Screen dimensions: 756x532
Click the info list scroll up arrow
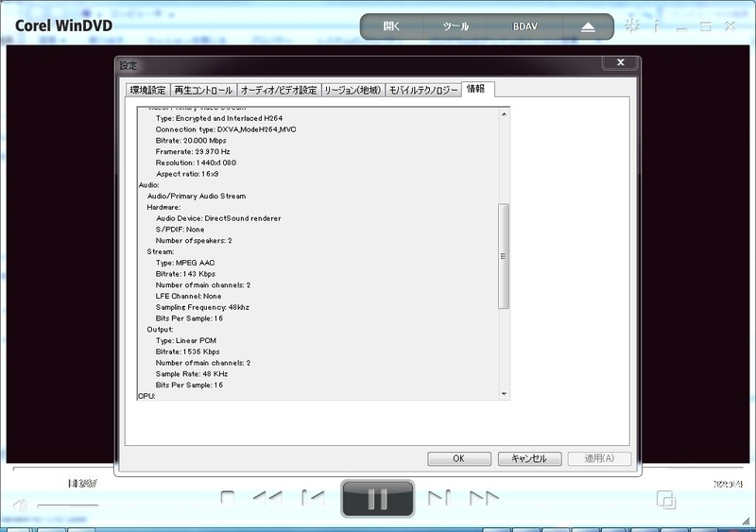pyautogui.click(x=504, y=114)
